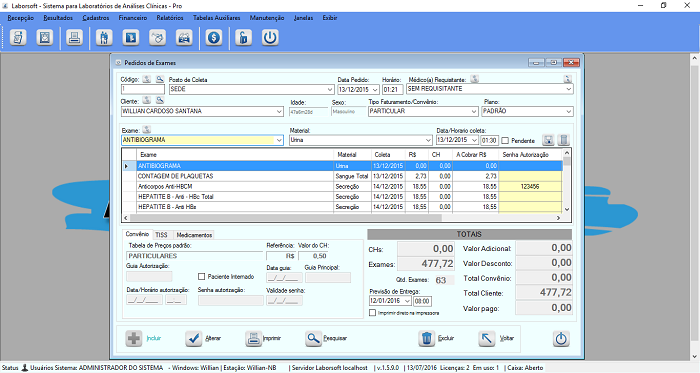
Task: Open the Relatórios menu
Action: pos(170,18)
